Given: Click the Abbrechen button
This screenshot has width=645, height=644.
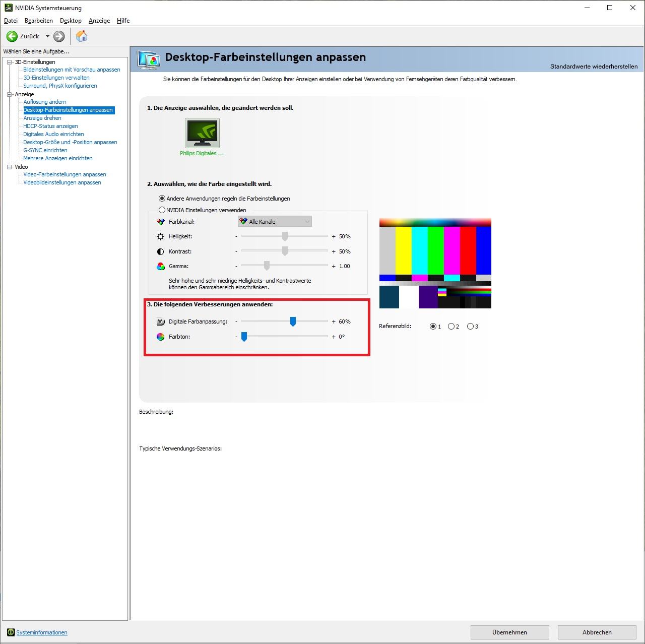Looking at the screenshot, I should pos(597,632).
